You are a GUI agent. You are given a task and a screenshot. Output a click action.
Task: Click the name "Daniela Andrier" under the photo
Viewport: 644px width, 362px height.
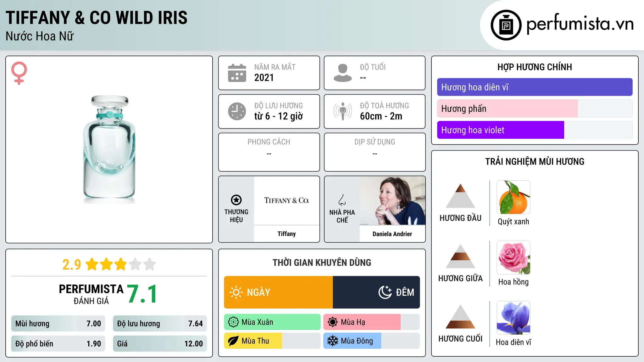click(392, 234)
